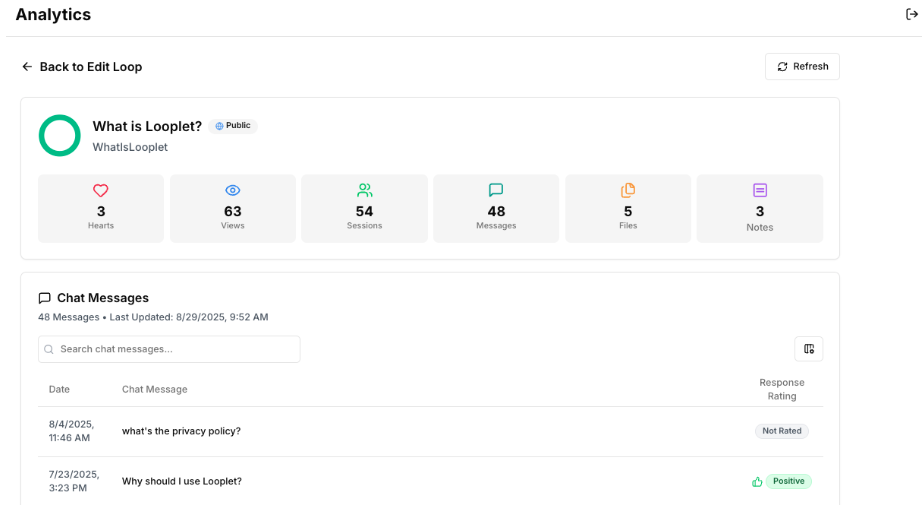The image size is (923, 505).
Task: Click the Views count 63
Action: pyautogui.click(x=233, y=211)
